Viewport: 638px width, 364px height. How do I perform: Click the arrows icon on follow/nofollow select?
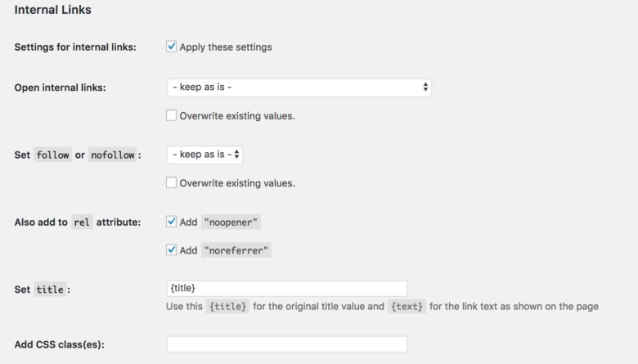(x=236, y=155)
